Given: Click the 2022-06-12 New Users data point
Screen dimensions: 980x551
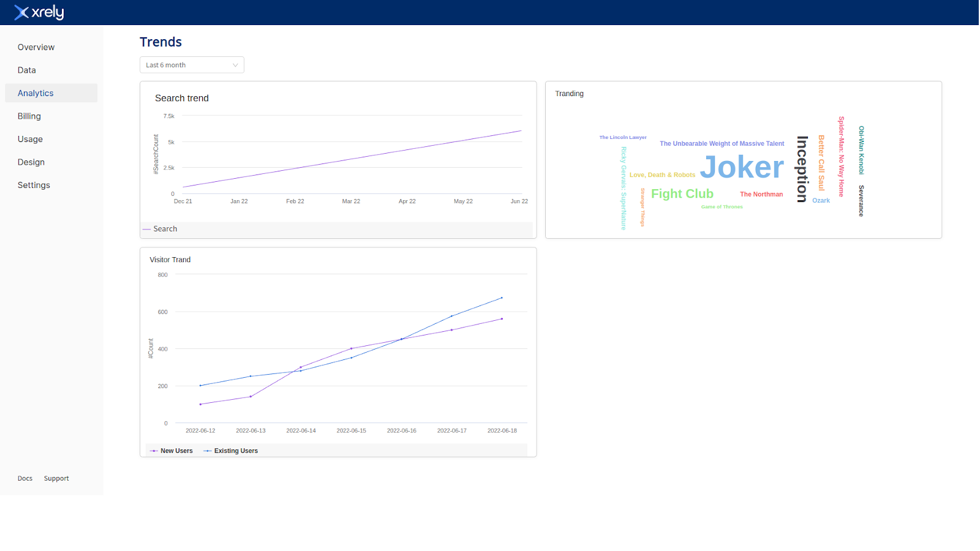Looking at the screenshot, I should click(200, 405).
